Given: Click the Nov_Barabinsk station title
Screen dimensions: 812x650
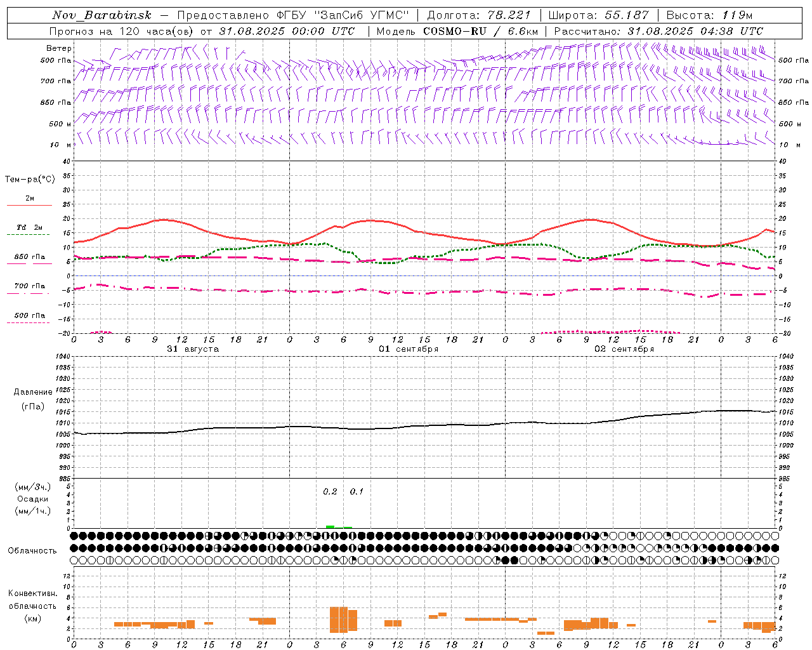Looking at the screenshot, I should [101, 15].
